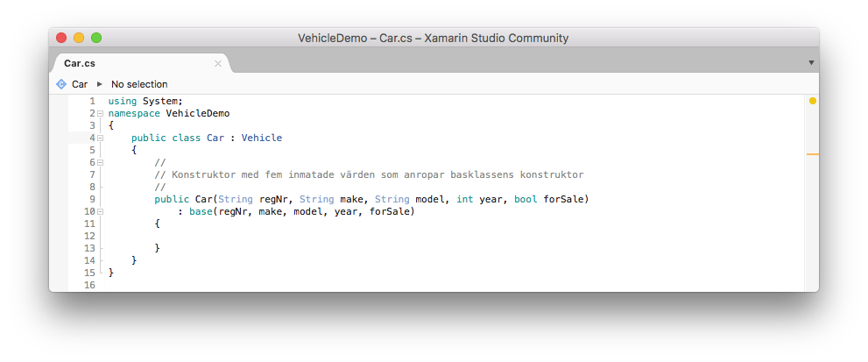Click the 'base' keyword on line 10
This screenshot has height=362, width=868.
tap(201, 212)
